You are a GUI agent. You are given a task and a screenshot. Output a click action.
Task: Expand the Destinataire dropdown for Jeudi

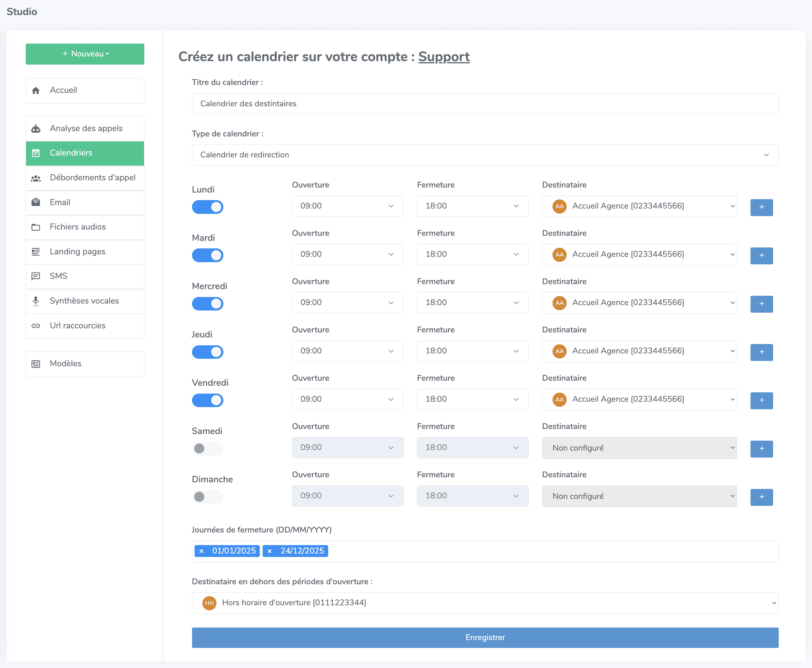639,351
